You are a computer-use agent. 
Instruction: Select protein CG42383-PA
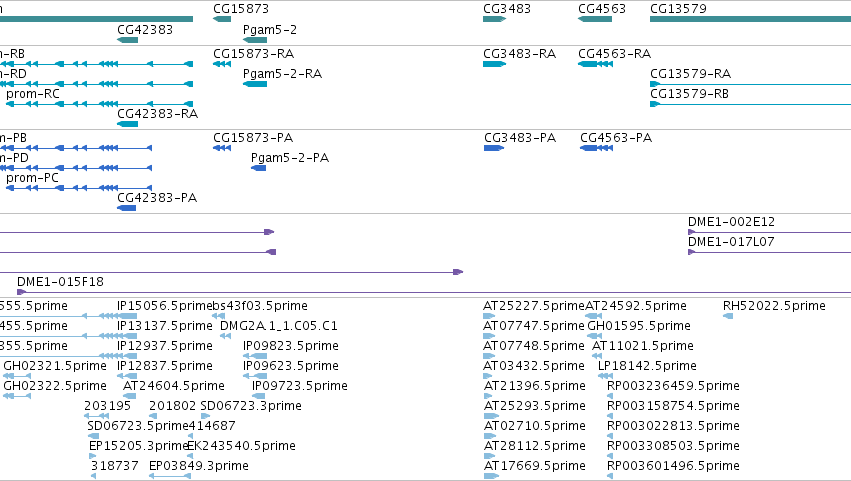pos(126,208)
